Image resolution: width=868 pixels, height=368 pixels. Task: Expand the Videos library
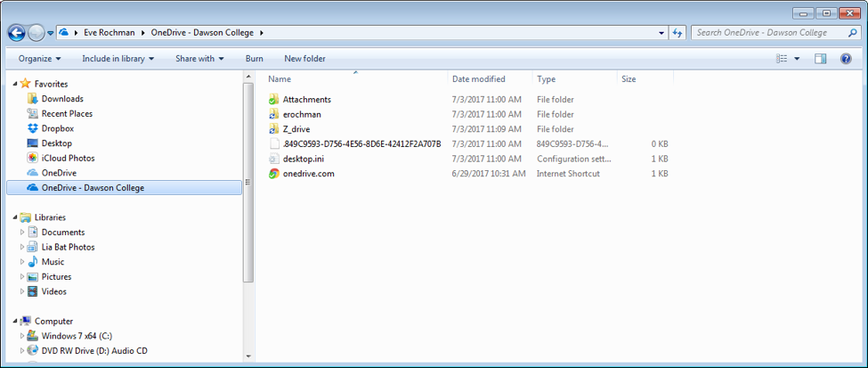coord(22,291)
